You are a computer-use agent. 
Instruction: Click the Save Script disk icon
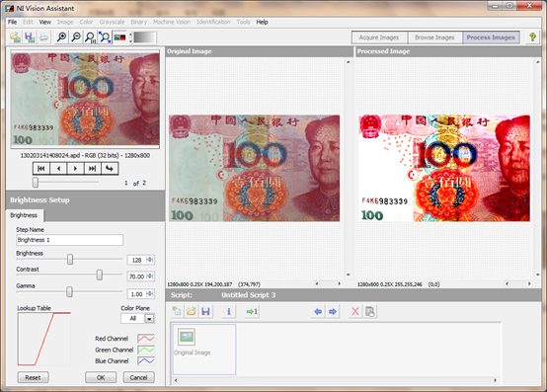click(x=205, y=311)
